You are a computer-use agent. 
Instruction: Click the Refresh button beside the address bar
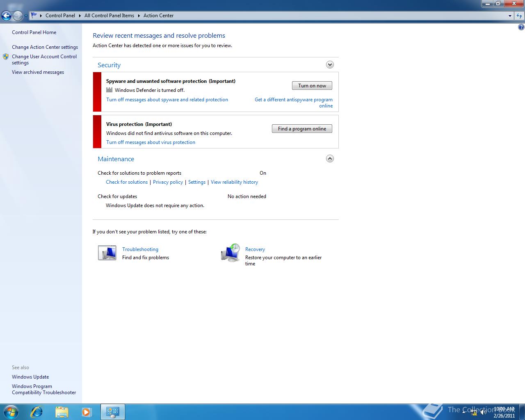(519, 16)
